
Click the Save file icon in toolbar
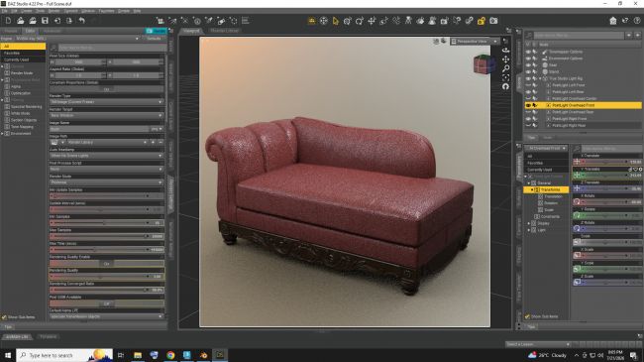(x=45, y=21)
